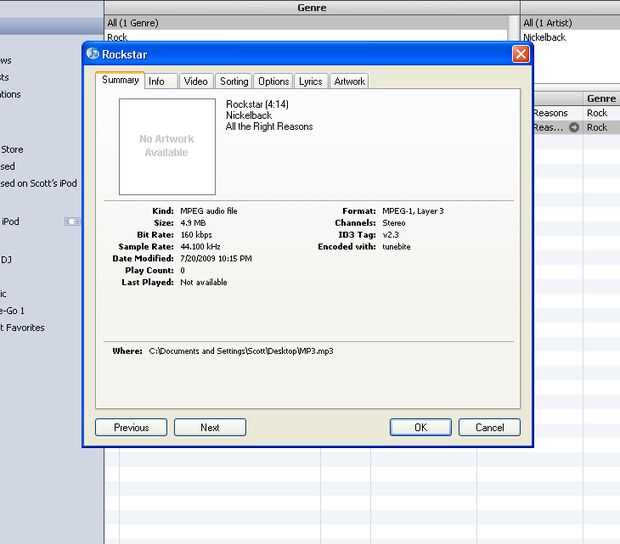Open the Video tab

point(196,81)
